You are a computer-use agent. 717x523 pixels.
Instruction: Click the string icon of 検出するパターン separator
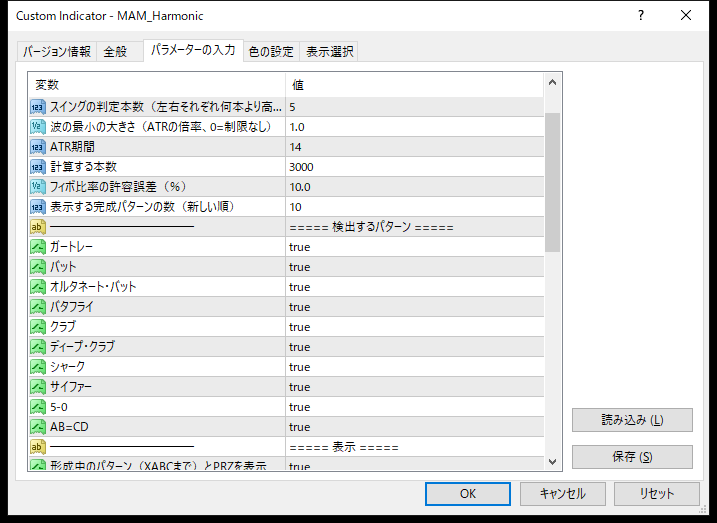click(x=38, y=227)
